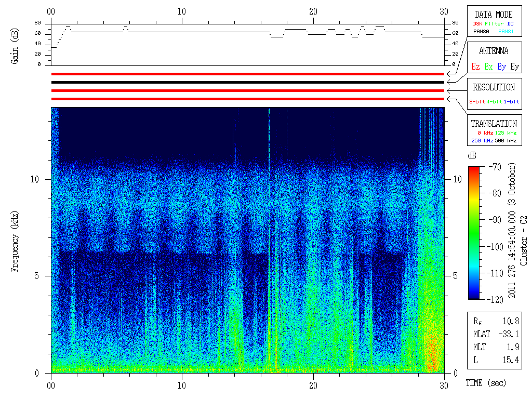Click the TIME (sec) axis label
The image size is (532, 399).
[486, 383]
